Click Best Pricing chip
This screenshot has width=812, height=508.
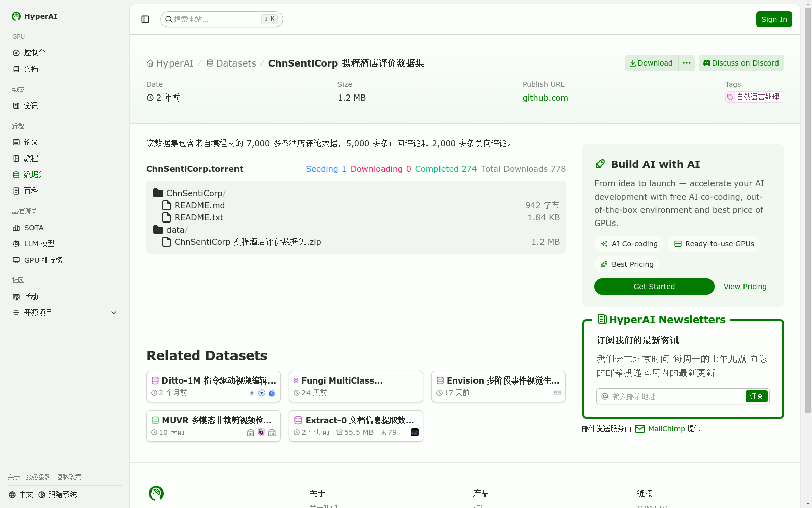click(x=627, y=264)
